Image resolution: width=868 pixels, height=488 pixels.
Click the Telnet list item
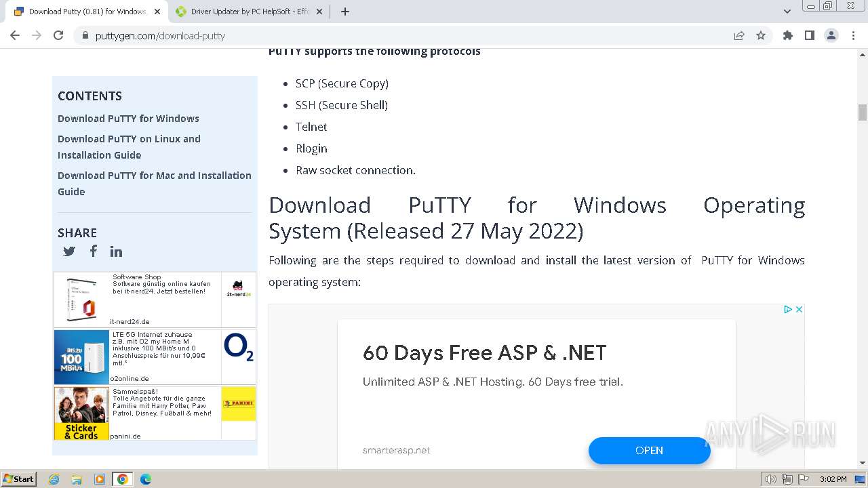[x=311, y=127]
